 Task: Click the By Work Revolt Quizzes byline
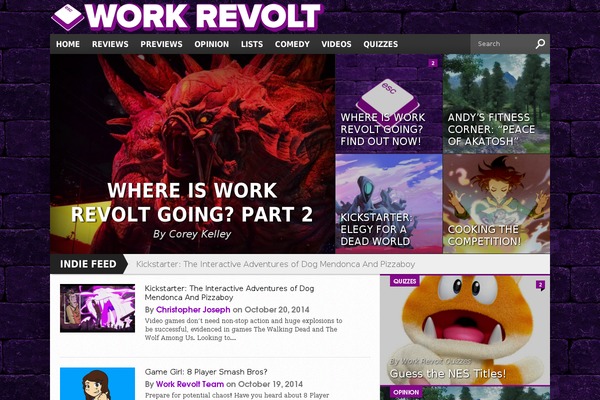pos(430,361)
